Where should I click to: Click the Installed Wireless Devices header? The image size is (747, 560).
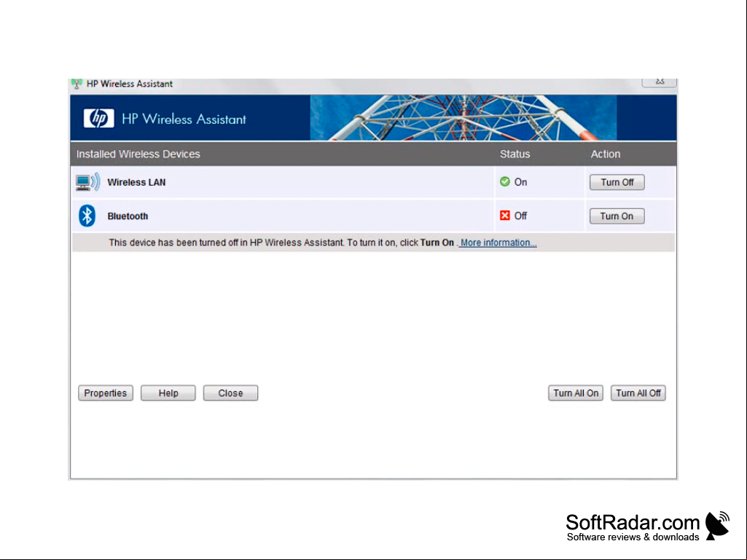pyautogui.click(x=138, y=154)
